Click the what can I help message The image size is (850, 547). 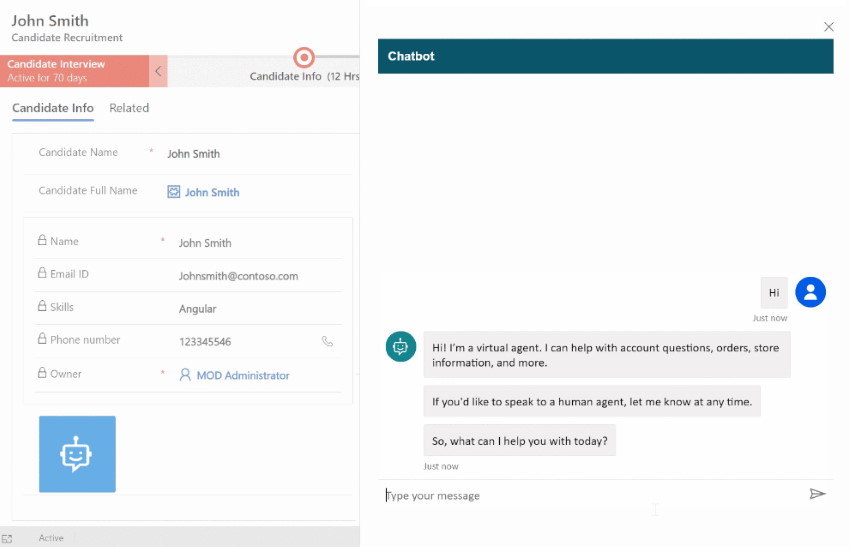(x=519, y=441)
